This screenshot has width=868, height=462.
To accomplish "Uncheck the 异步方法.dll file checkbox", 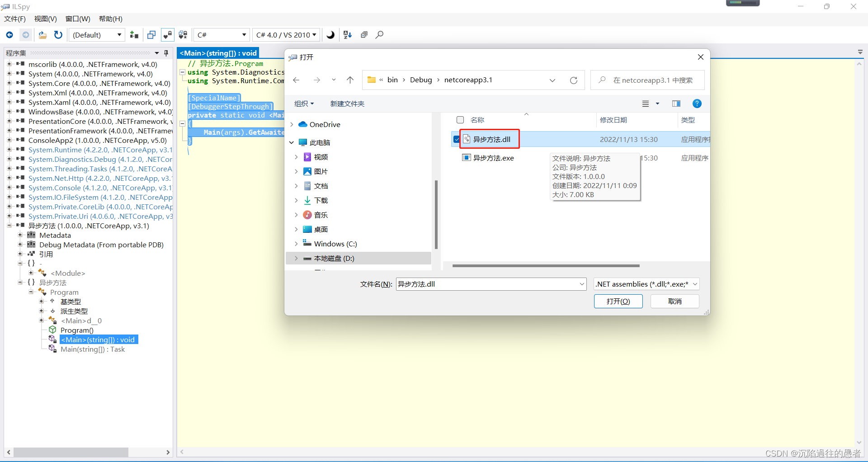I will 456,139.
